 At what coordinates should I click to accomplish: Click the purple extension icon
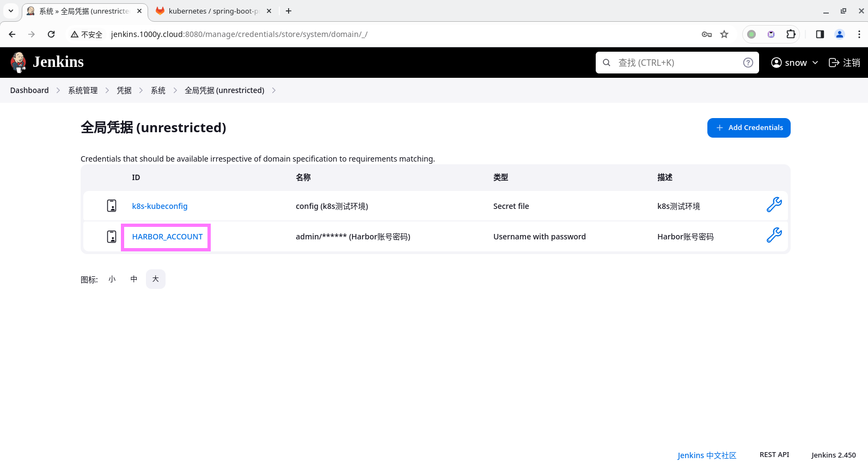click(x=771, y=34)
